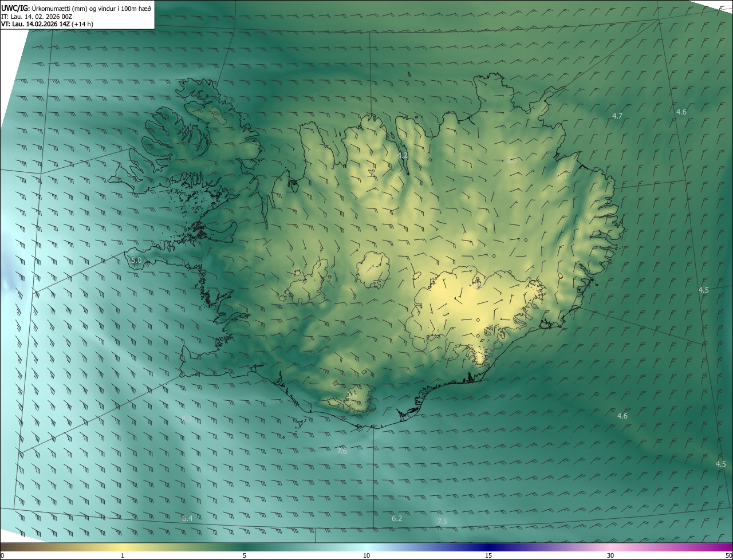Click the 4.2 value in north Iceland
Screen dimensions: 733x560
coord(403,155)
